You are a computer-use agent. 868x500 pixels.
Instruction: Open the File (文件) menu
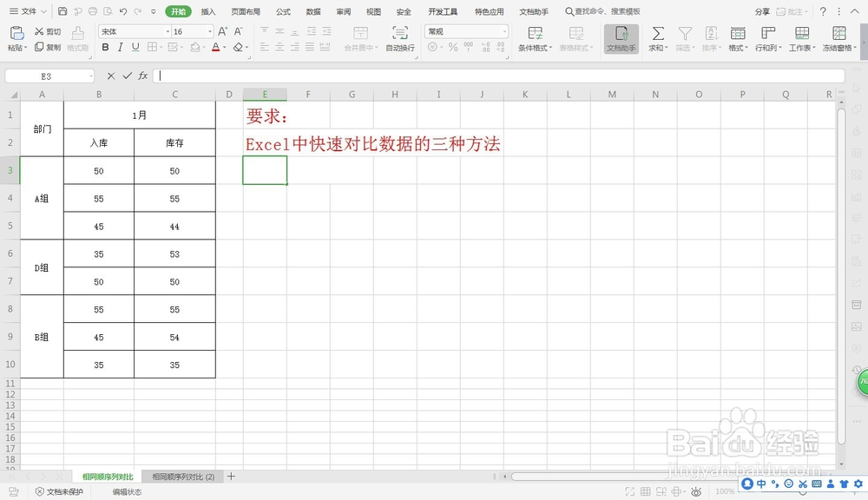coord(28,11)
